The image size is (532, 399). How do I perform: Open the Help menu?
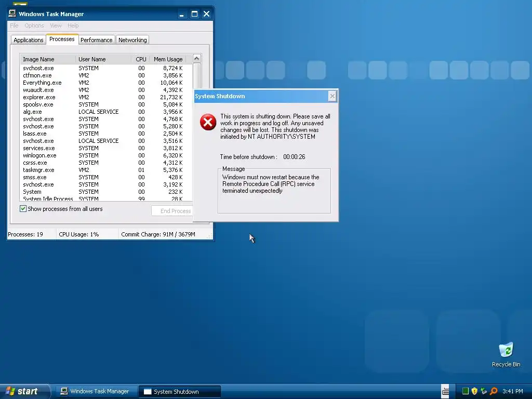pyautogui.click(x=73, y=25)
